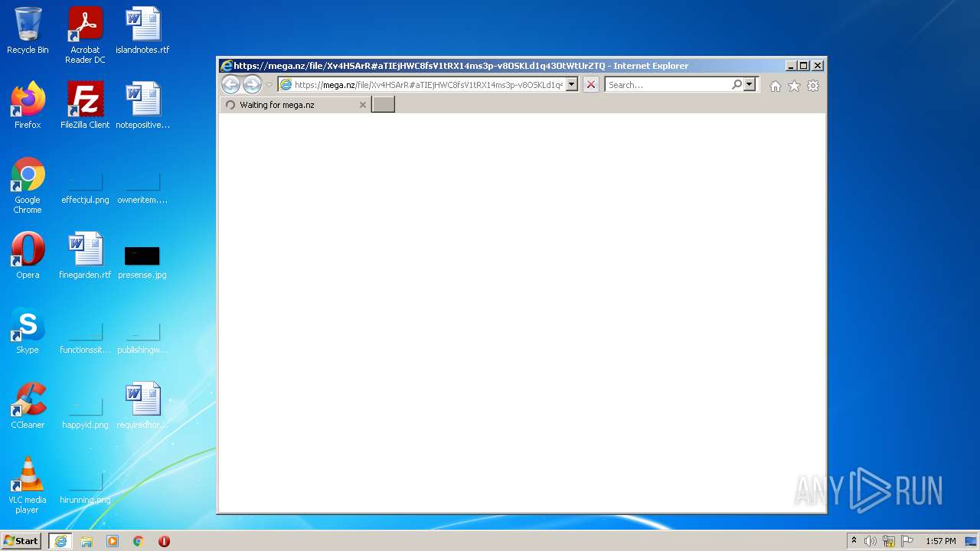This screenshot has height=551, width=980.
Task: Select the Google Chrome desktop shortcut
Action: 28,185
